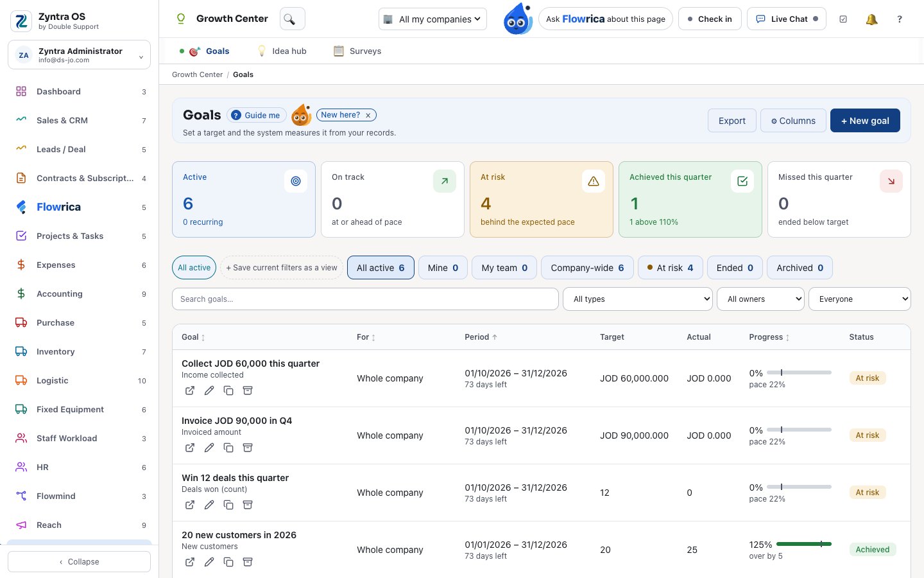Edit the 'Win 12 deals this quarter' goal
This screenshot has height=578, width=924.
pos(209,505)
